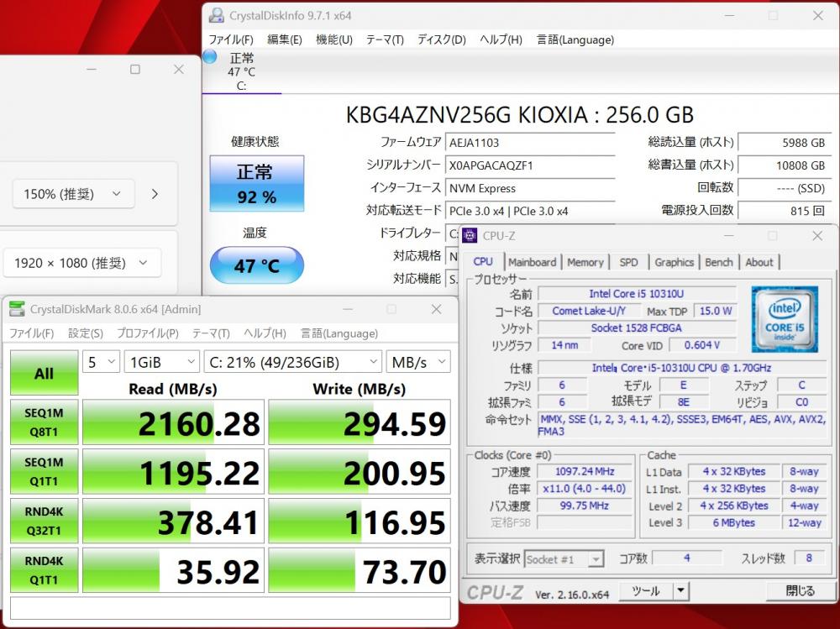Expand the scale settings chevron arrow
Screen dimensions: 840x629
(x=155, y=194)
